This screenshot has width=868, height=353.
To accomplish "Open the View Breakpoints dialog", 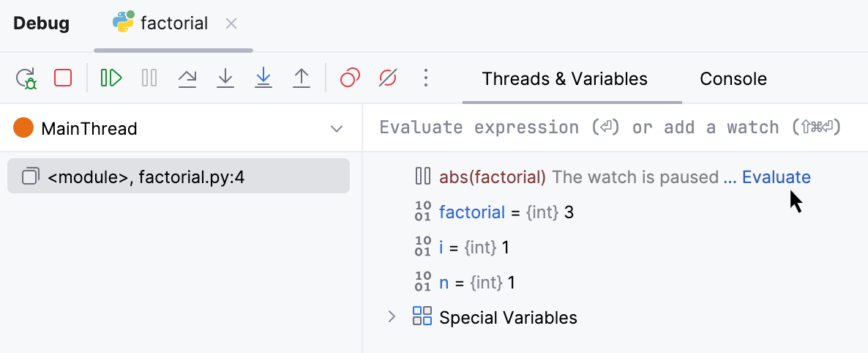I will coord(351,78).
